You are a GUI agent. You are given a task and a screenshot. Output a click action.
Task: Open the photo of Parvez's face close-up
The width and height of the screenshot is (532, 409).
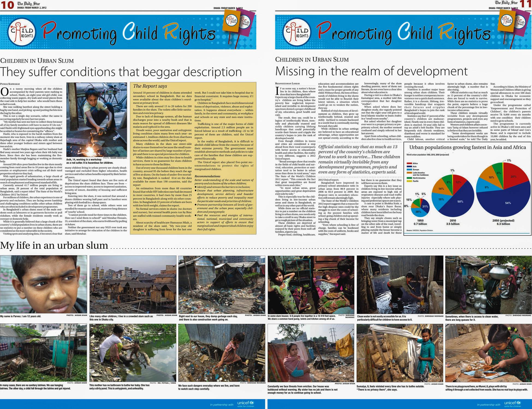(44, 284)
